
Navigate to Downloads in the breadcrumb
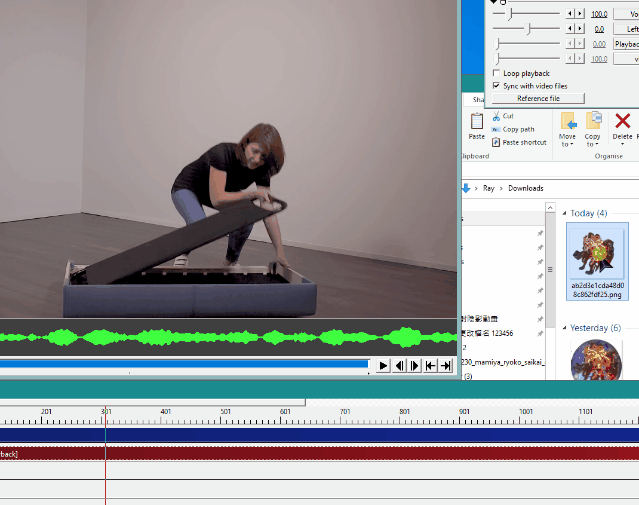tap(526, 188)
